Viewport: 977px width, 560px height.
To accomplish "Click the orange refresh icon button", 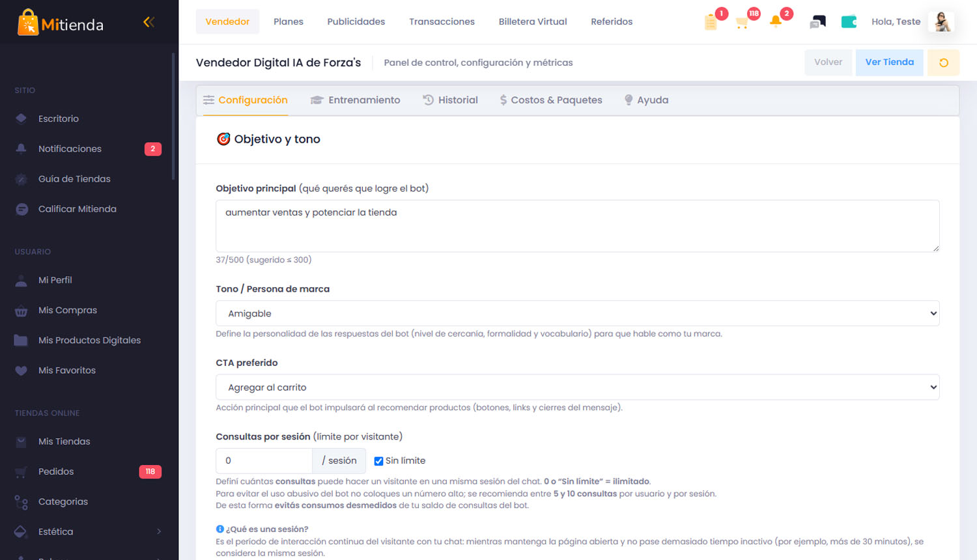I will pos(943,63).
